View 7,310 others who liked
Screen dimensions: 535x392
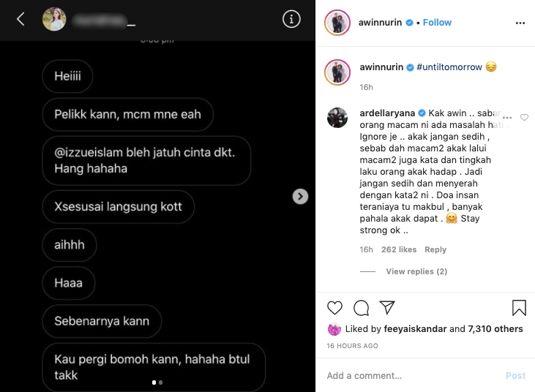click(x=495, y=328)
